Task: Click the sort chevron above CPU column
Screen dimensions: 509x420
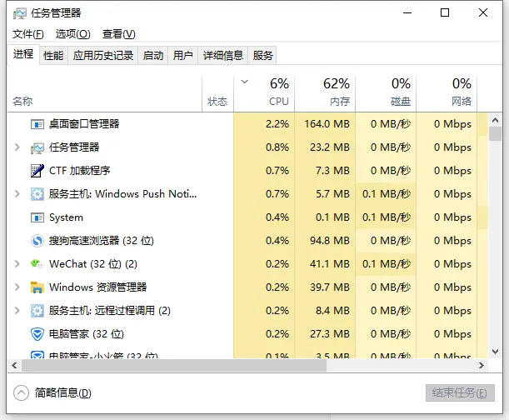Action: [x=244, y=82]
